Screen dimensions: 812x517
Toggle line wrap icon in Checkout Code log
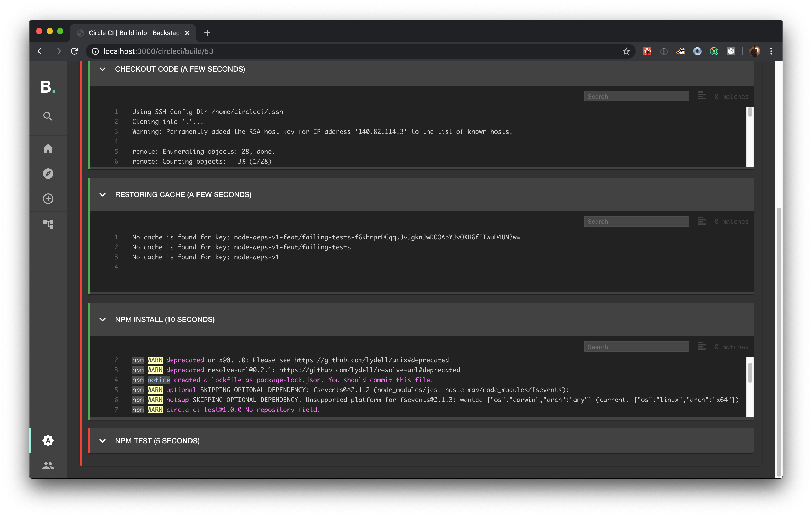(x=702, y=96)
